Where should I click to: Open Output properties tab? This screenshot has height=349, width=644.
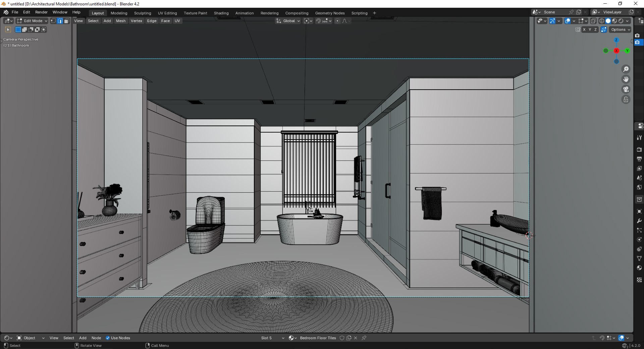pyautogui.click(x=639, y=159)
